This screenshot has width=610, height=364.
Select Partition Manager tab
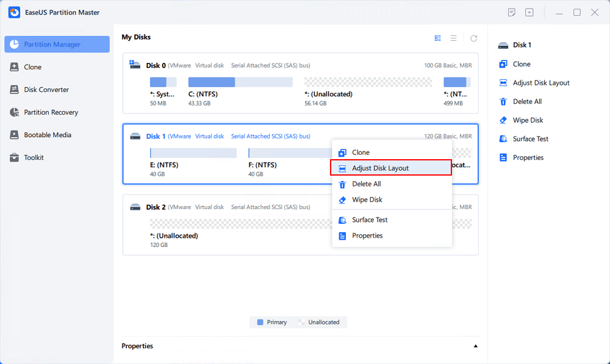coord(52,45)
